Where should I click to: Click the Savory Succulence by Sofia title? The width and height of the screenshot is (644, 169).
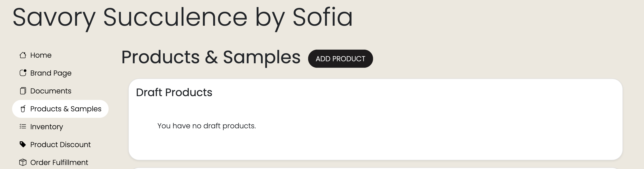click(182, 17)
